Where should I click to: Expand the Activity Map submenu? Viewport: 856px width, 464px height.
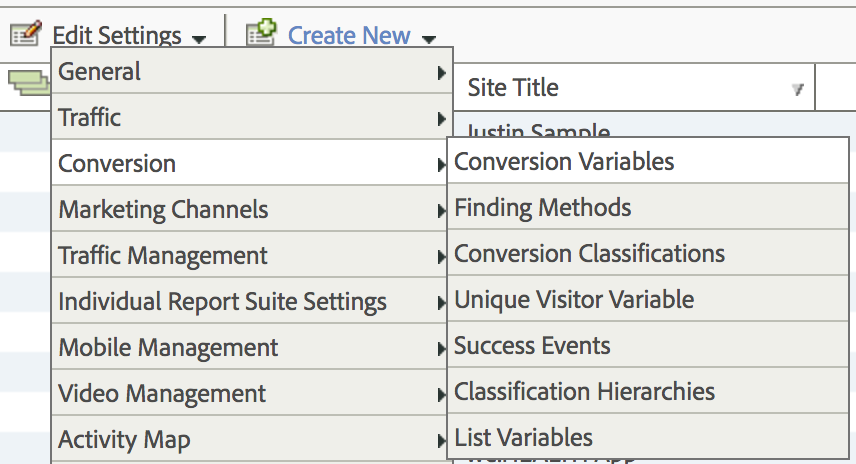tap(250, 440)
